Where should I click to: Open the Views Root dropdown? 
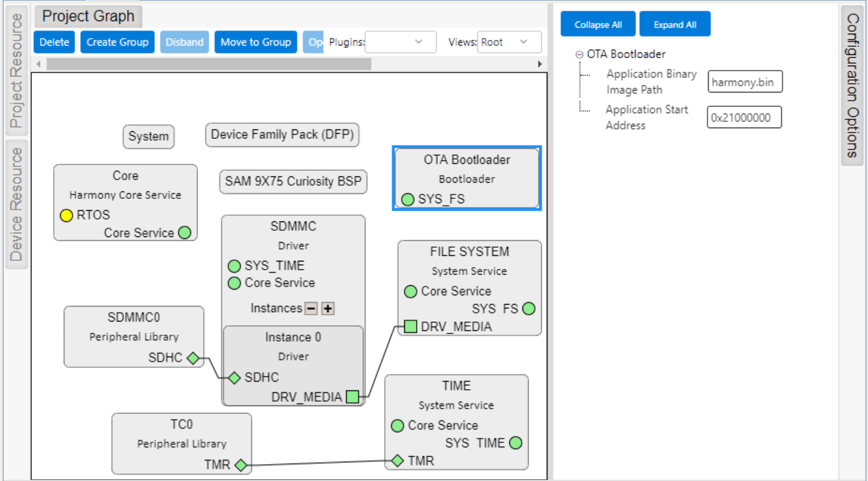tap(509, 42)
